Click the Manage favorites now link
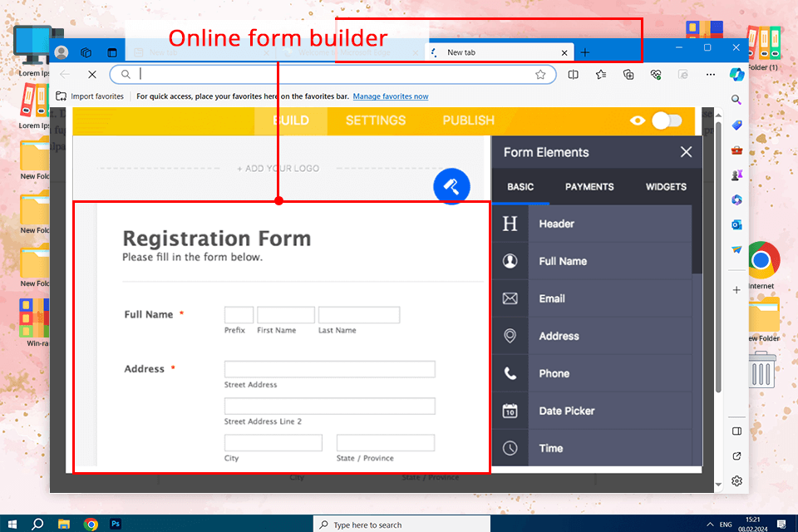The width and height of the screenshot is (798, 532). click(x=391, y=96)
